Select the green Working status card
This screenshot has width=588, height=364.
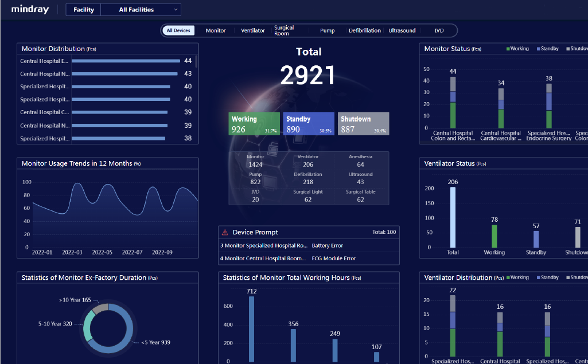click(254, 123)
